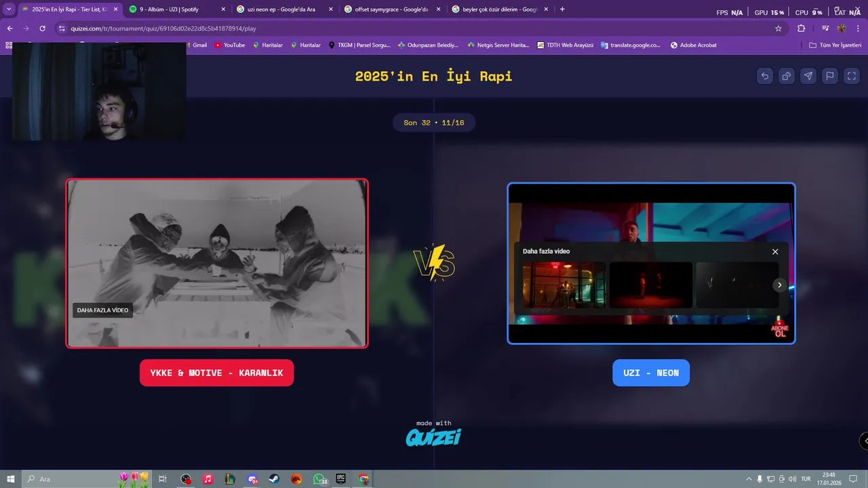The width and height of the screenshot is (868, 488).
Task: Go back to previous page
Action: click(x=9, y=28)
